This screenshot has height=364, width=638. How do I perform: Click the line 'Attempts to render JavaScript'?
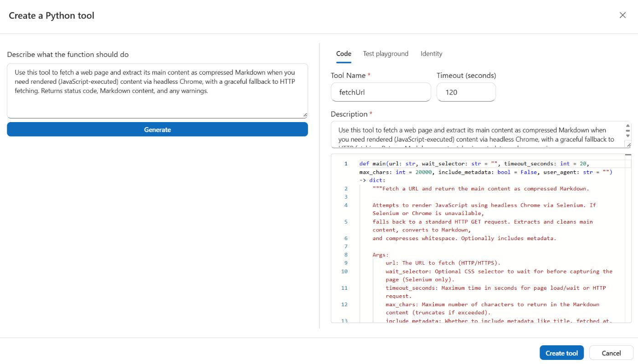pyautogui.click(x=484, y=209)
